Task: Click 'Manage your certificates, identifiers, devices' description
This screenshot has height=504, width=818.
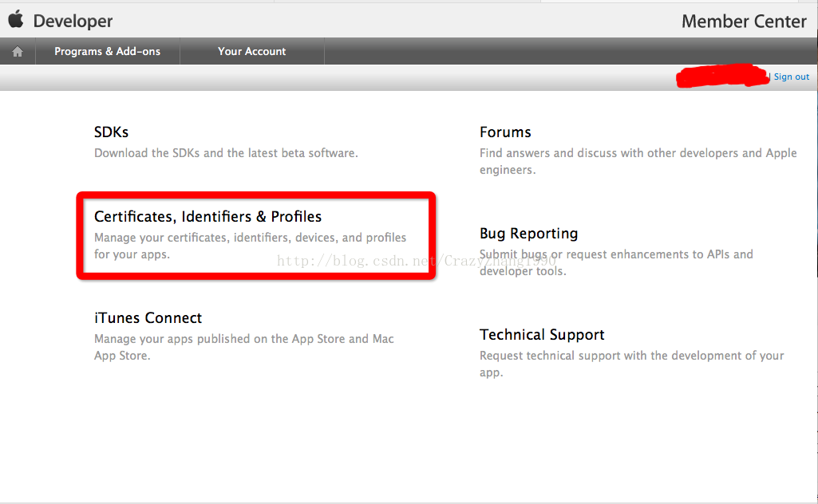Action: click(250, 246)
